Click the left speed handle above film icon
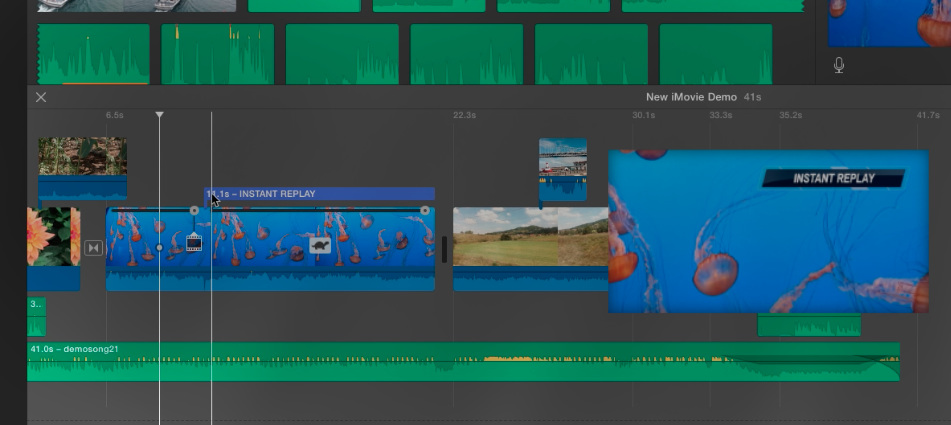The image size is (951, 425). tap(194, 211)
